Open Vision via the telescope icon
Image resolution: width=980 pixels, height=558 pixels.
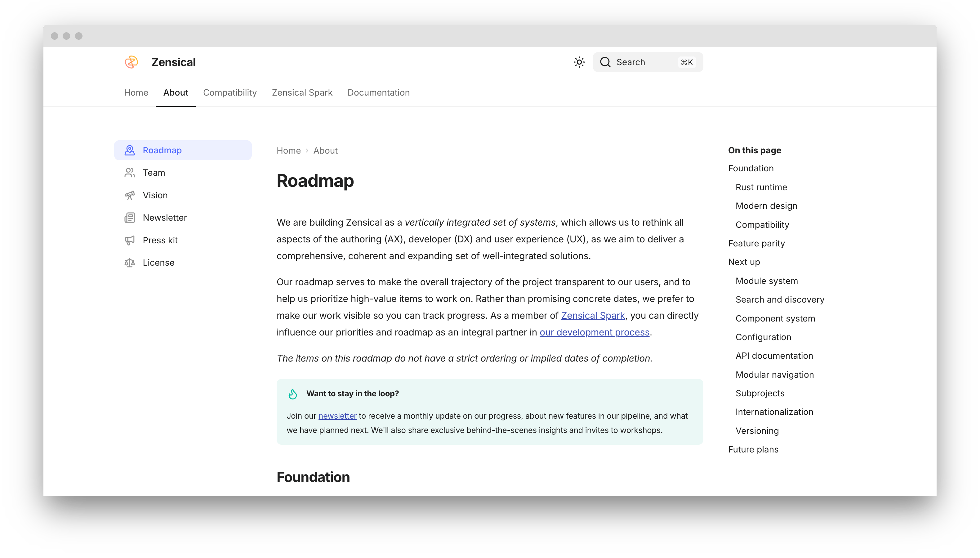point(129,195)
